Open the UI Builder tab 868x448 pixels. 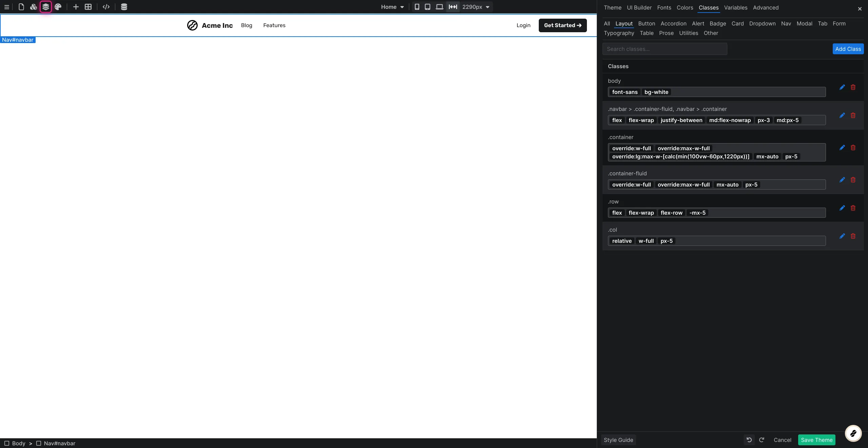[639, 7]
